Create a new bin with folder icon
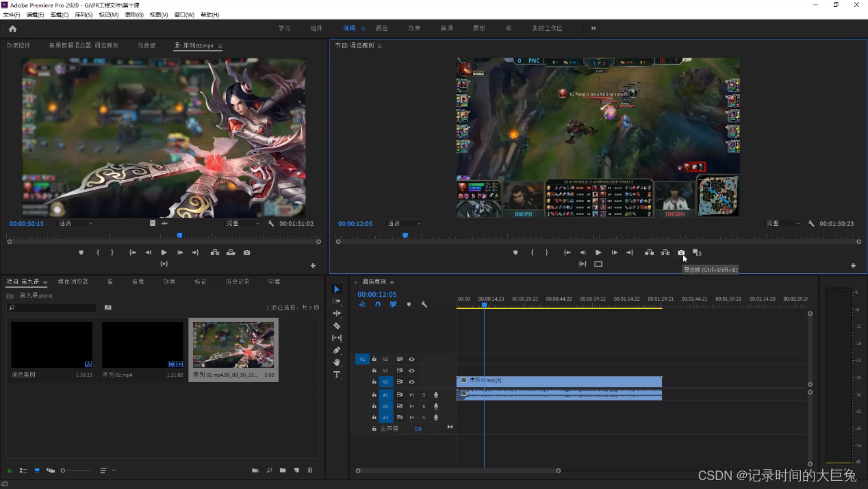The height and width of the screenshot is (489, 868). tap(283, 471)
